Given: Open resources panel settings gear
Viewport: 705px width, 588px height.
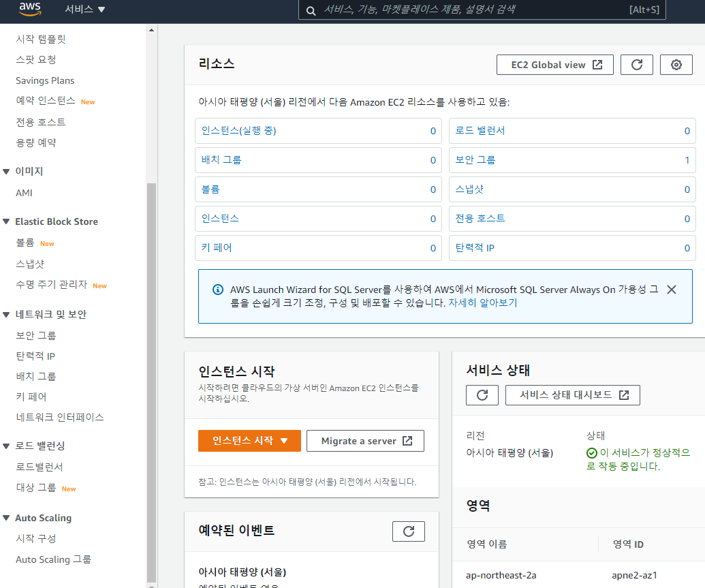Looking at the screenshot, I should click(x=676, y=65).
